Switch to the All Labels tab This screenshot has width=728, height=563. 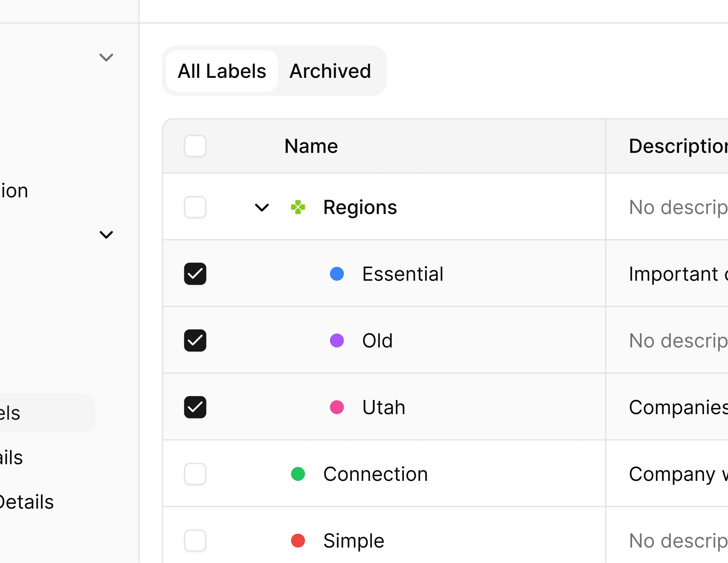tap(222, 71)
